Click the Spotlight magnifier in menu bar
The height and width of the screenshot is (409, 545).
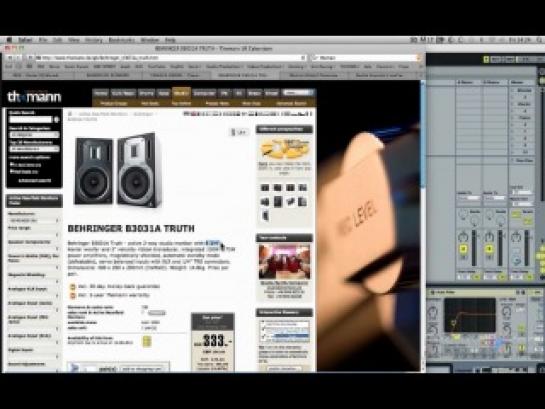(539, 40)
